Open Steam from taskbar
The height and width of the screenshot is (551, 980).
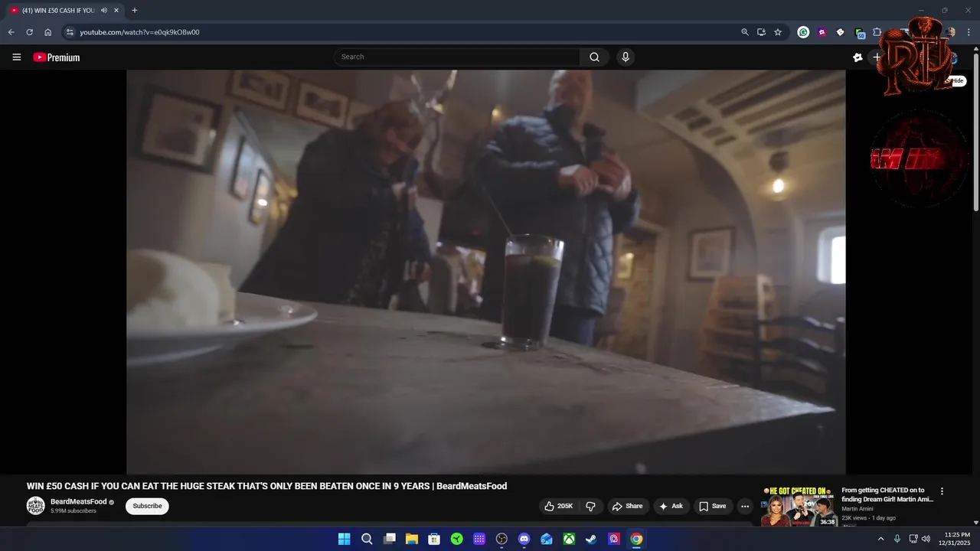pyautogui.click(x=591, y=539)
